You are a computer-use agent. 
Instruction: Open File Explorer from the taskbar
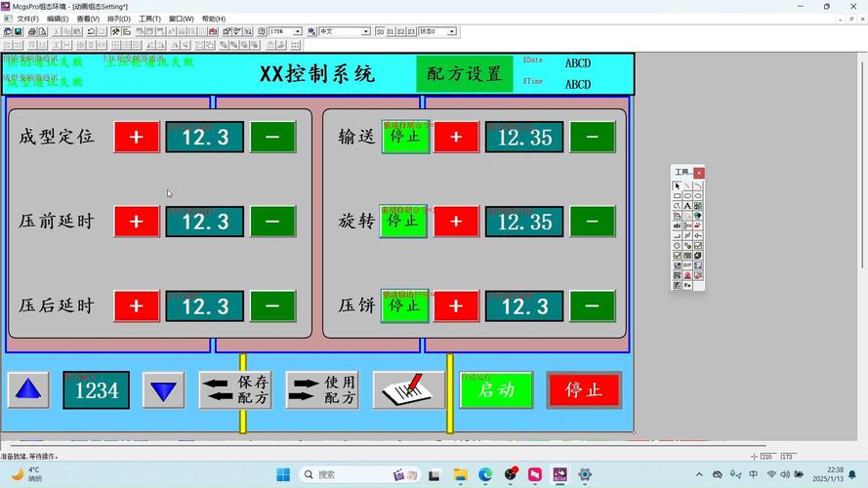[x=460, y=474]
